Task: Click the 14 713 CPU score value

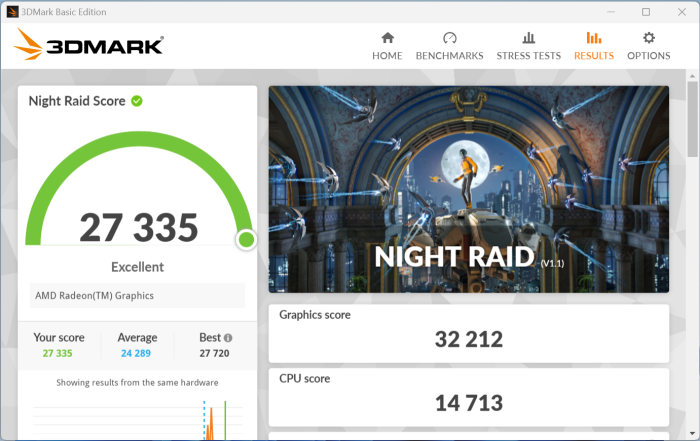Action: pyautogui.click(x=469, y=403)
